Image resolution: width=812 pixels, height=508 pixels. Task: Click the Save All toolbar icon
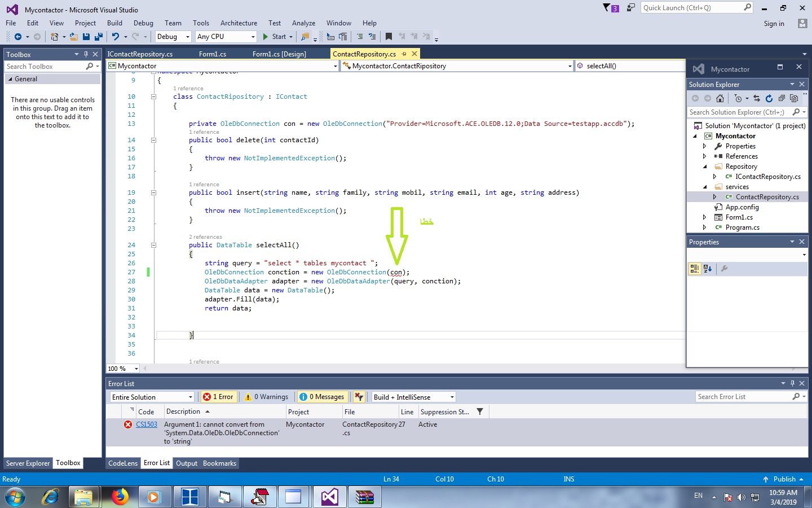[x=98, y=37]
